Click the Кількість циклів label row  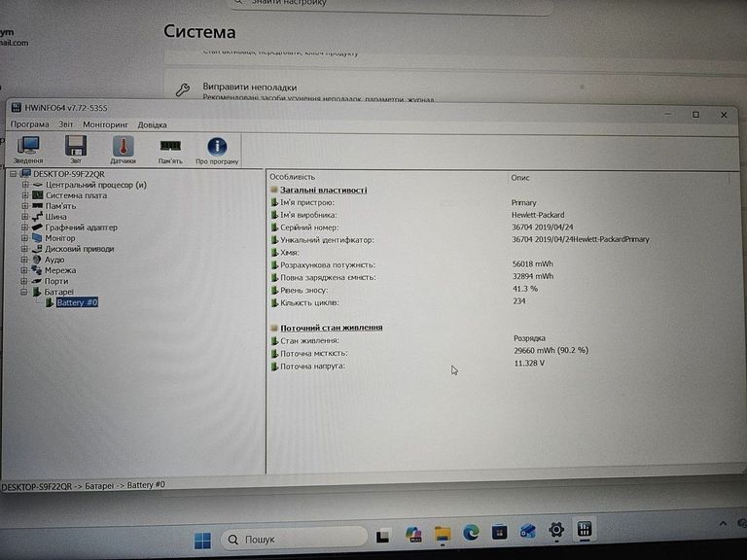(x=309, y=303)
